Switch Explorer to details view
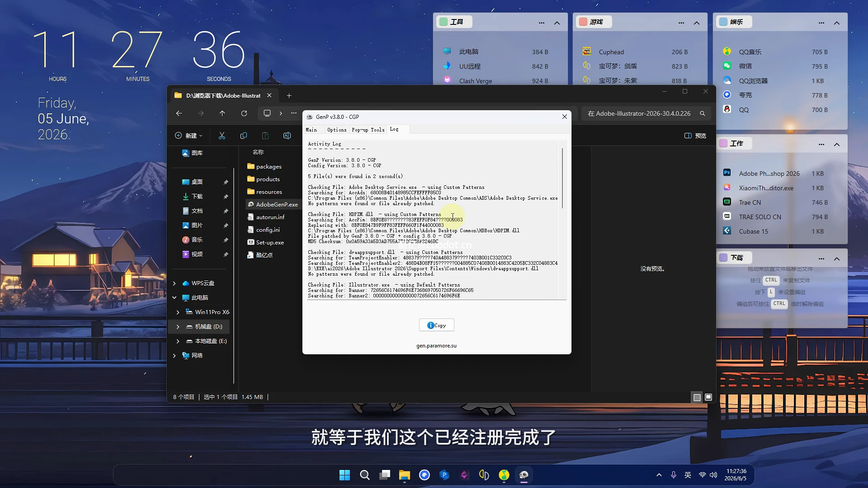The height and width of the screenshot is (488, 868). [697, 397]
